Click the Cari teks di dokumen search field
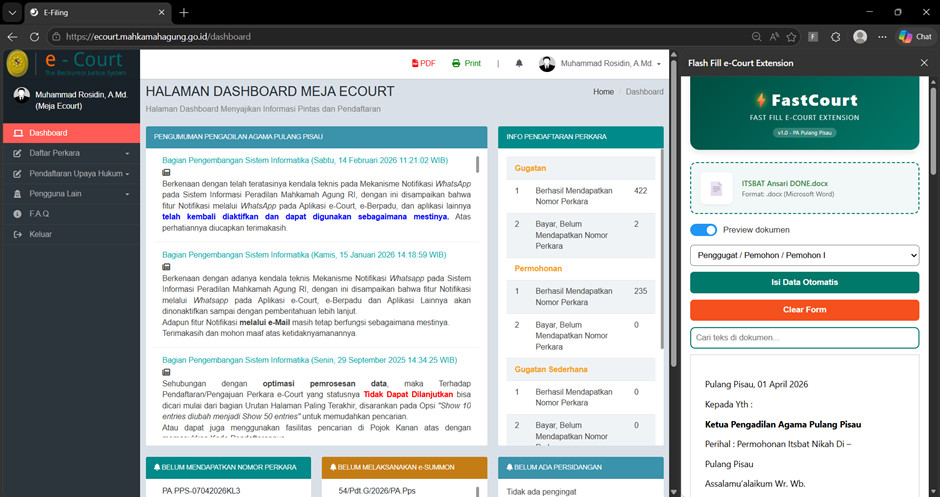 (x=804, y=338)
